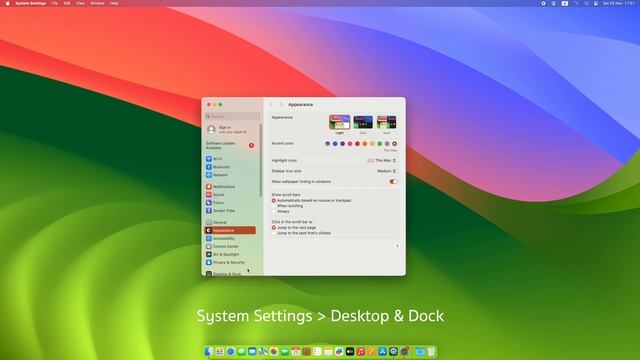Launch Mail from the Dock

[x=252, y=351]
